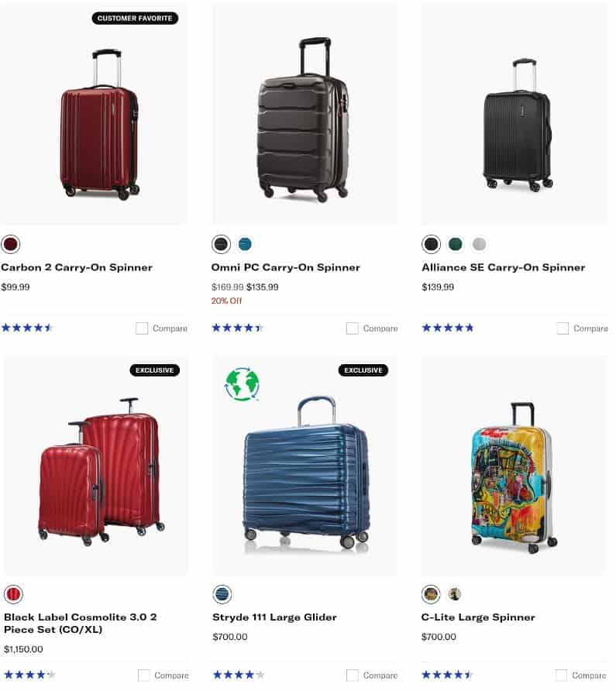Click the striped red swatch for Black Label Cosmolite
The width and height of the screenshot is (616, 691).
(x=12, y=593)
